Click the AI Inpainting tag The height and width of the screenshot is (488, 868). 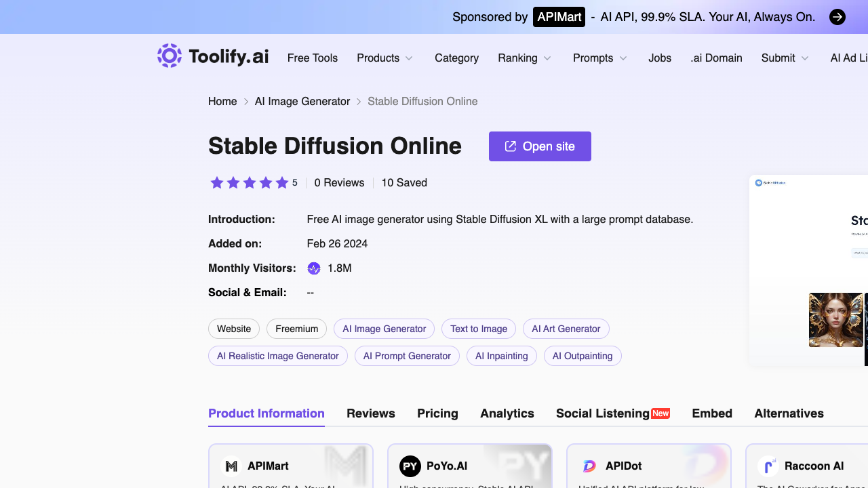(502, 356)
